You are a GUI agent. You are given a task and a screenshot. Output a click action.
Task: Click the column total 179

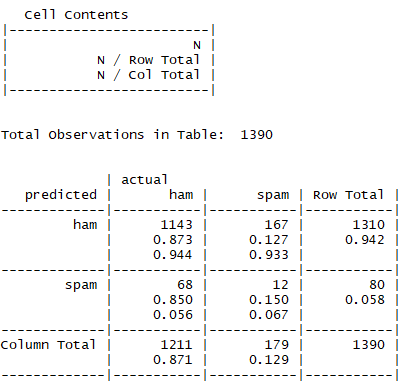click(x=276, y=345)
